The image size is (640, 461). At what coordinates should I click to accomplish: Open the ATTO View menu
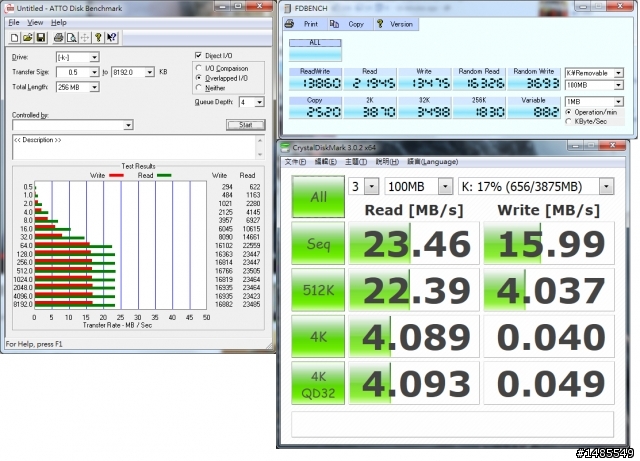click(x=35, y=22)
